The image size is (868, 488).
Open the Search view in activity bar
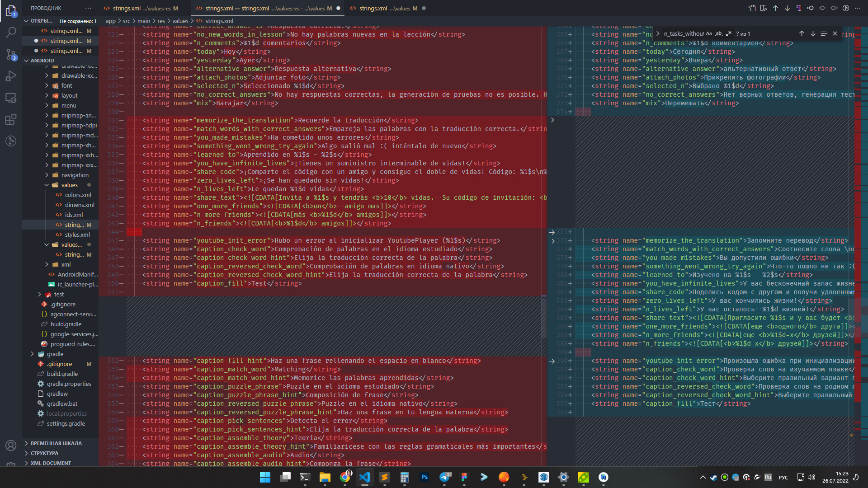11,33
